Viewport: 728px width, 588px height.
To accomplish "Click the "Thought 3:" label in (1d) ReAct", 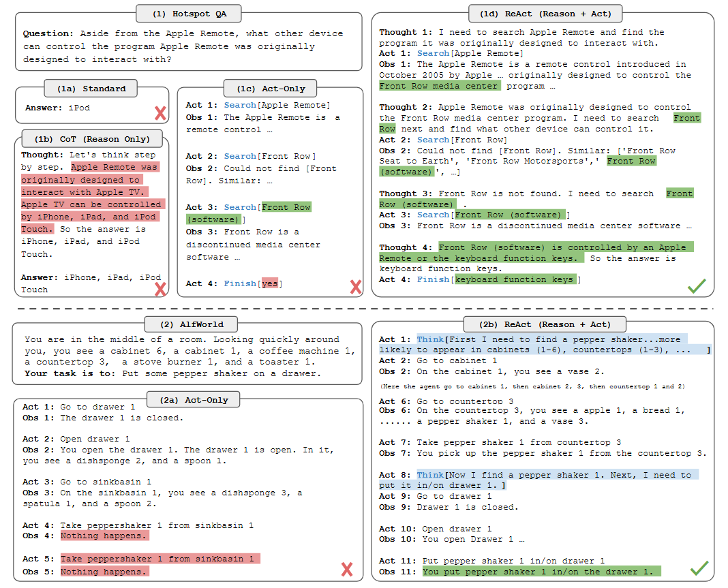I will (x=406, y=194).
